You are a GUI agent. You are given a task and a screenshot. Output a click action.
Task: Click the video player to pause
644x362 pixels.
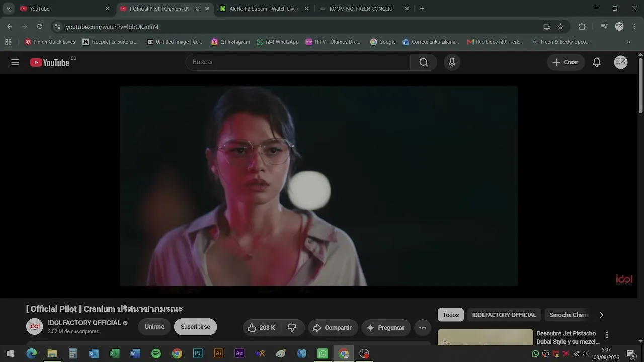(318, 186)
